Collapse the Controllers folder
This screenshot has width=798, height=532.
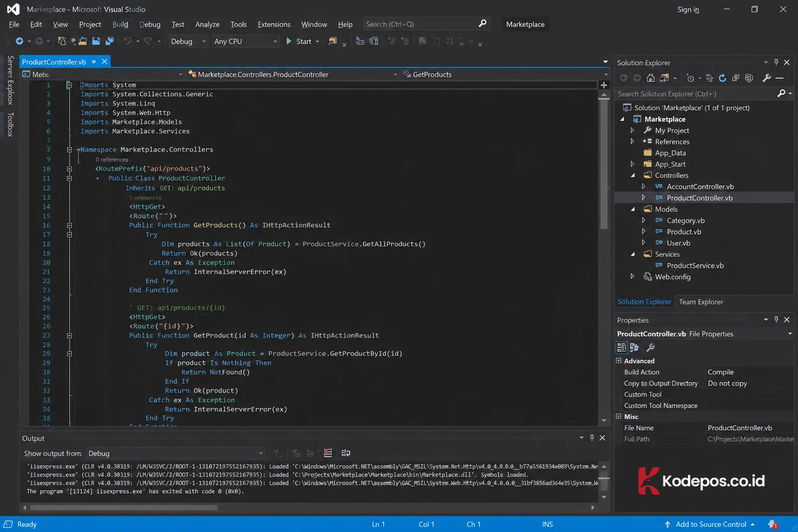[633, 175]
